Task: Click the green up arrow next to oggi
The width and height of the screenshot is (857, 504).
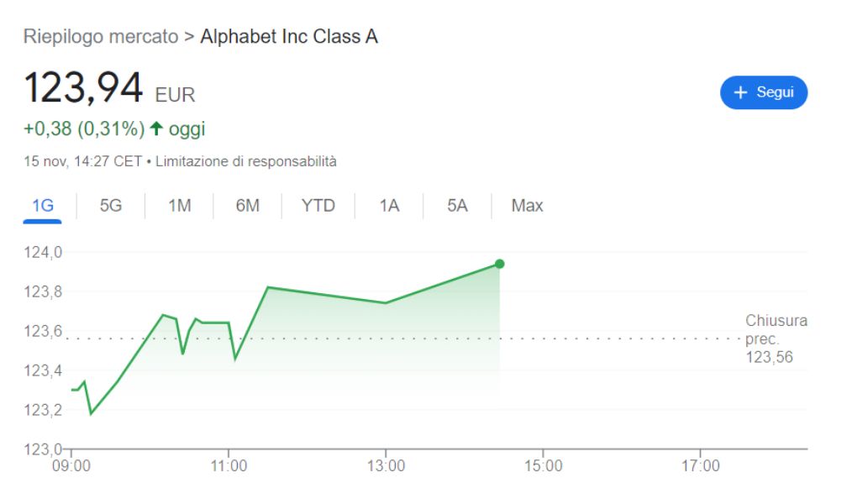Action: pos(156,129)
